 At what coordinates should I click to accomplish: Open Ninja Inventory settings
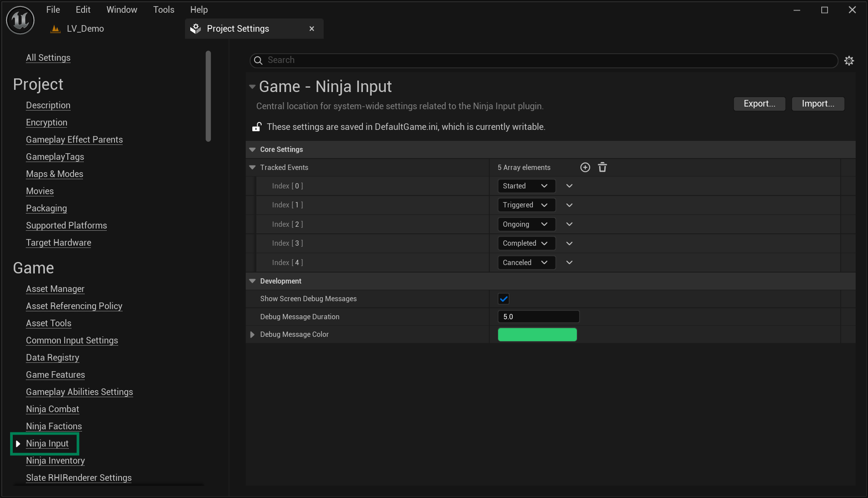(x=55, y=461)
